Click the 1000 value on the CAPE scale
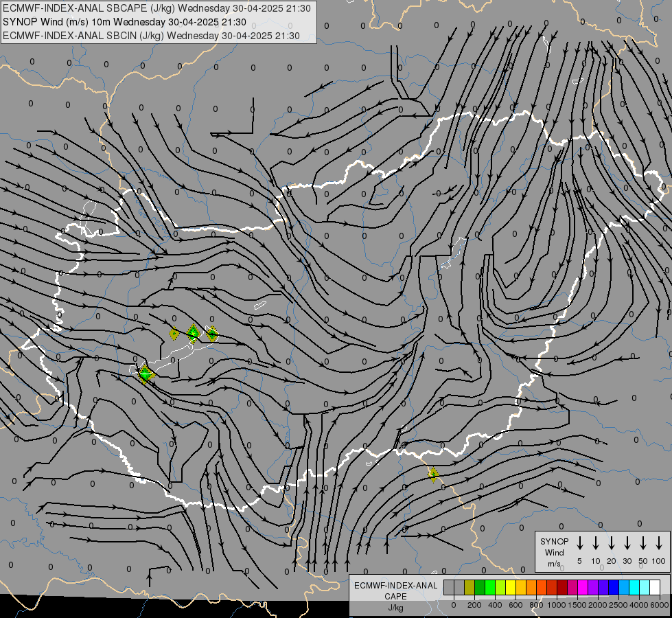Screen dimensions: 672x618 [557, 605]
